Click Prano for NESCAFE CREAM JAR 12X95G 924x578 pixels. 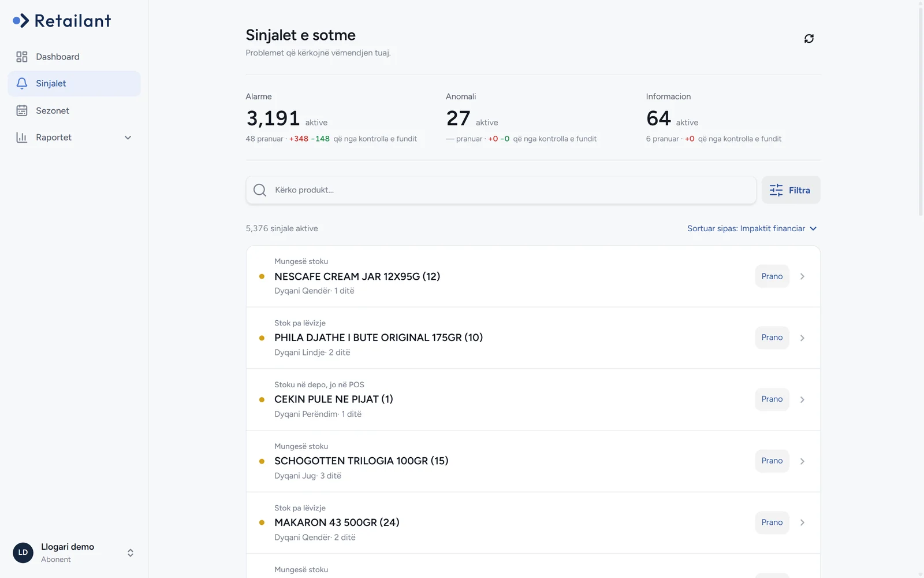[x=772, y=276]
